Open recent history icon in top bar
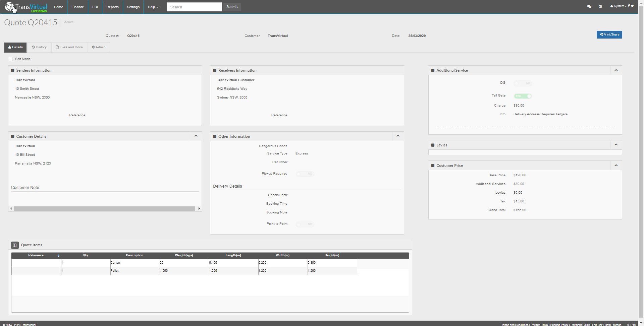The width and height of the screenshot is (644, 326). (x=600, y=6)
